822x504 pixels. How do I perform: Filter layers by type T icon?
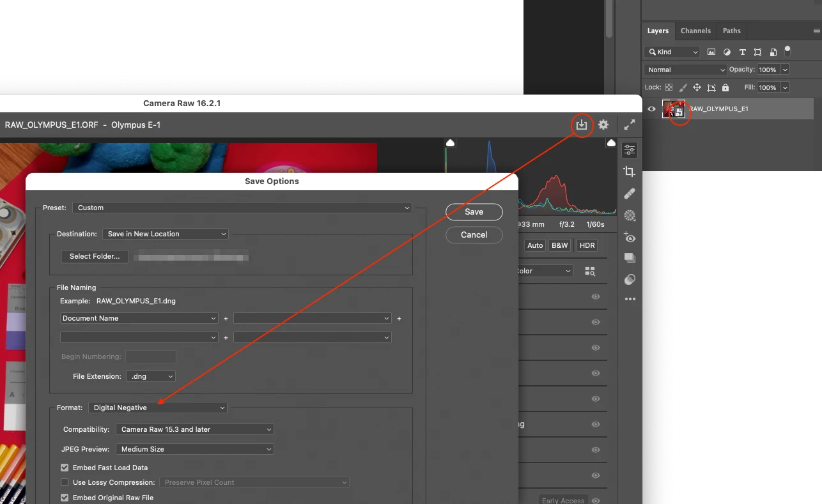click(742, 52)
